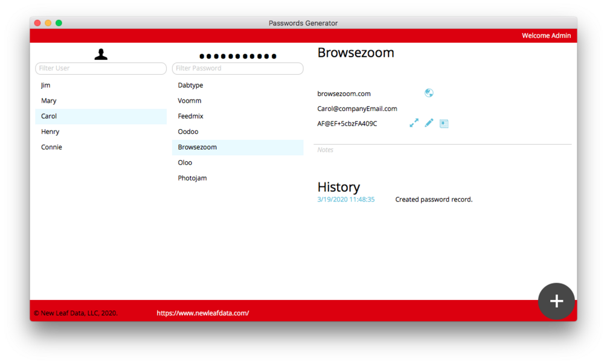Edit the password with the pencil icon
Viewport: 607px width, 364px height.
coord(429,123)
